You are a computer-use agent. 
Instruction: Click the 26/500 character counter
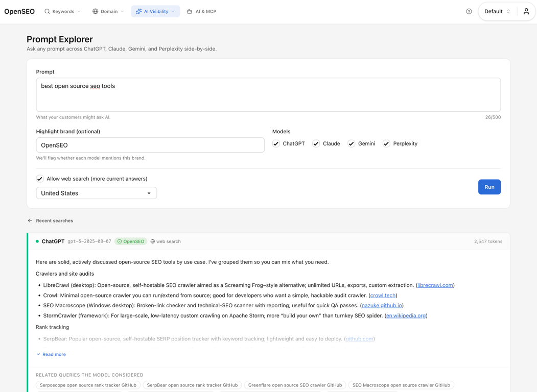coord(493,117)
